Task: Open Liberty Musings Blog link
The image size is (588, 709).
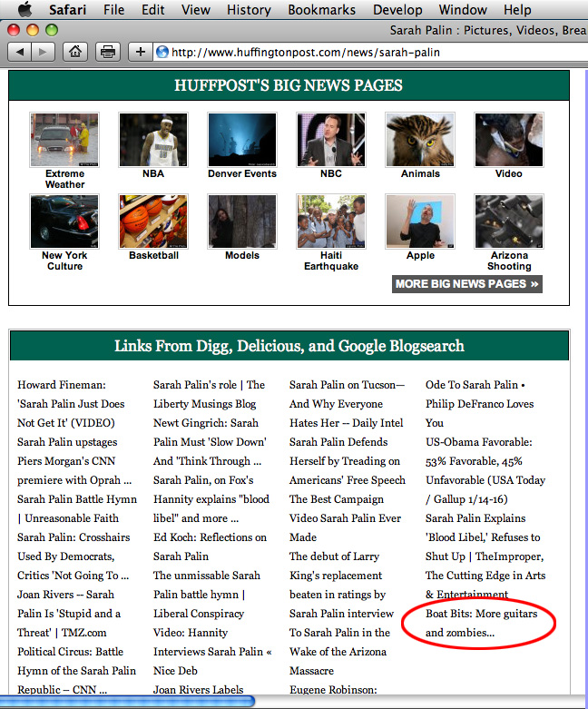Action: point(209,394)
